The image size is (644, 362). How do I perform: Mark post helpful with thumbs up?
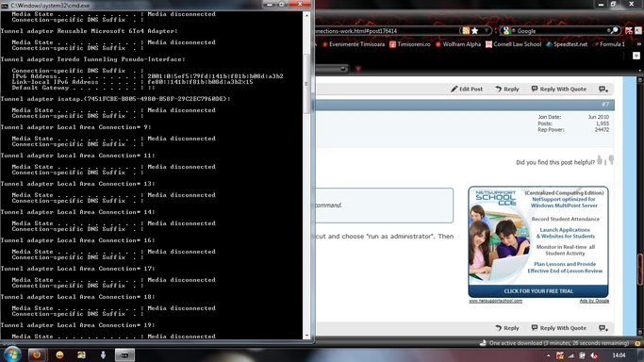pos(600,160)
